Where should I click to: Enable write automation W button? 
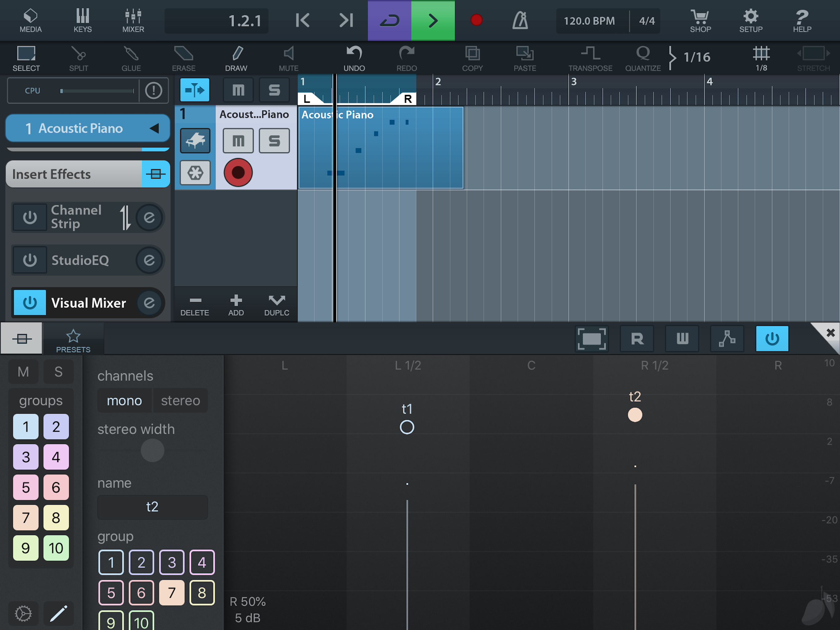click(x=682, y=338)
